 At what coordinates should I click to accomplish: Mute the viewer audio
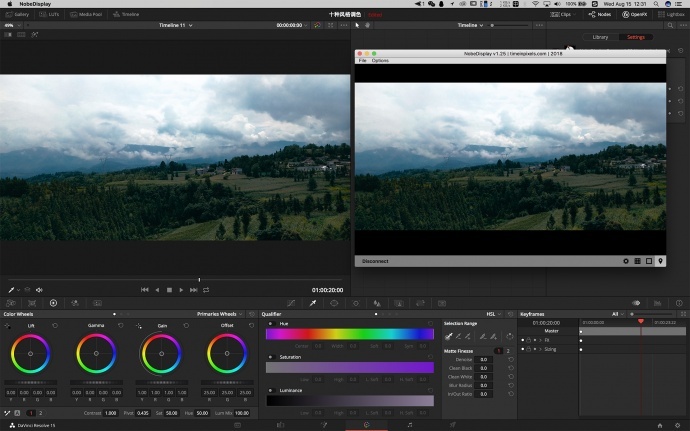pyautogui.click(x=39, y=290)
